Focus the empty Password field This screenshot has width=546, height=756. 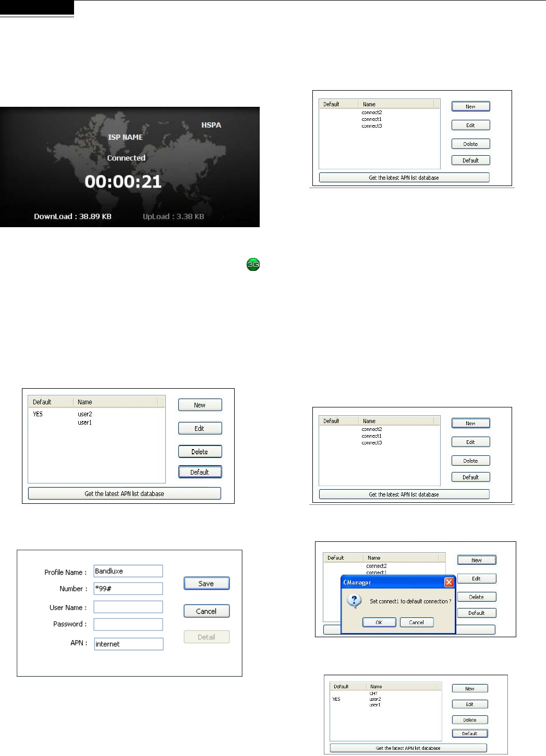click(x=128, y=624)
